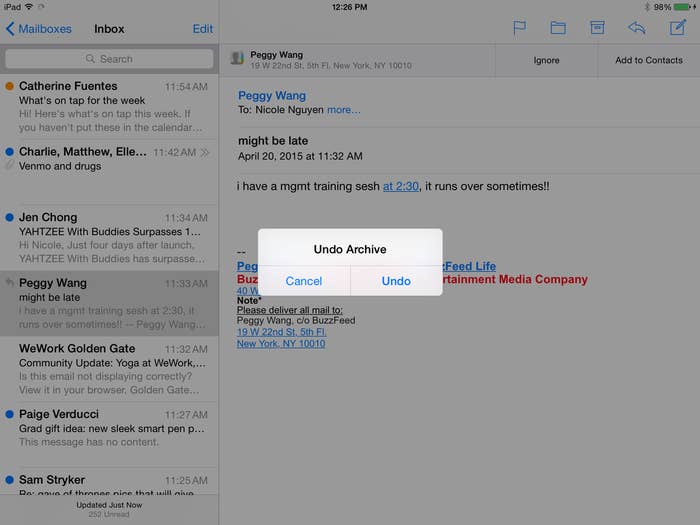
Task: Tap the more… link in recipients
Action: (x=343, y=110)
